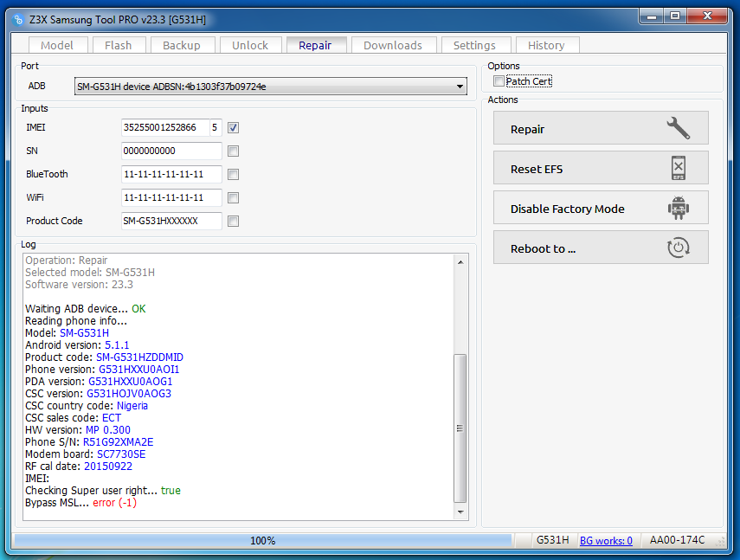Click the BlueTooth address field
The image size is (740, 560).
[x=171, y=175]
